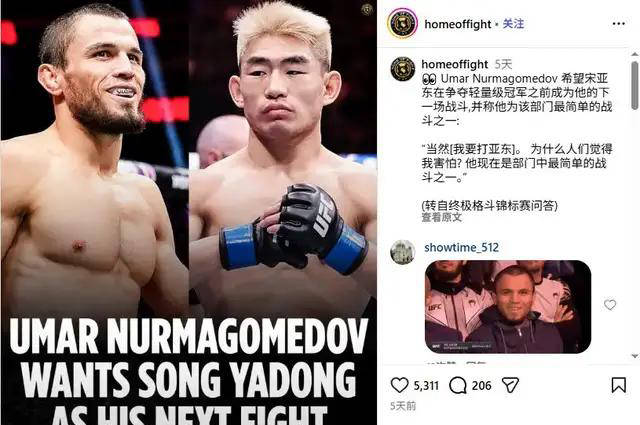Open the GIF image in showtime_512's comment
Viewport: 640px width, 425px height.
pos(508,307)
